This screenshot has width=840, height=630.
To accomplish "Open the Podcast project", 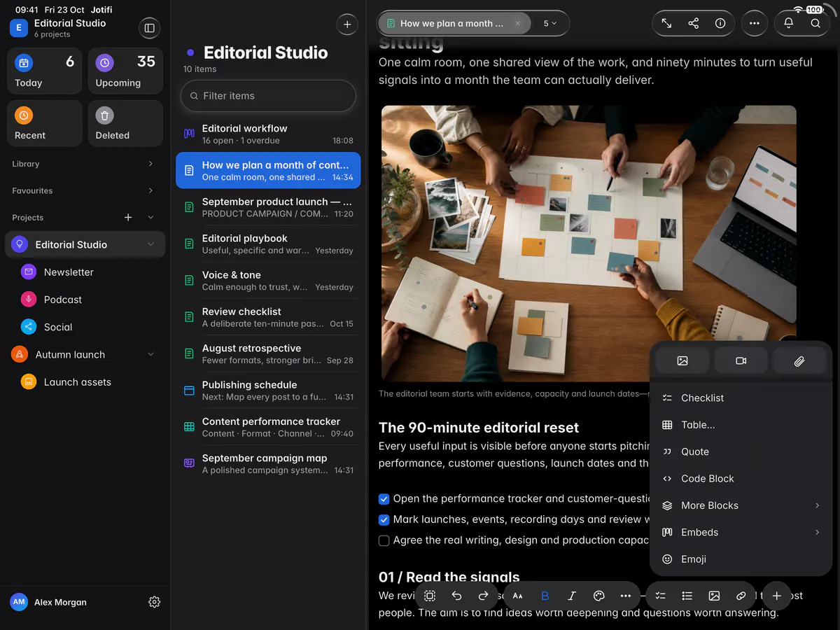I will click(x=85, y=300).
